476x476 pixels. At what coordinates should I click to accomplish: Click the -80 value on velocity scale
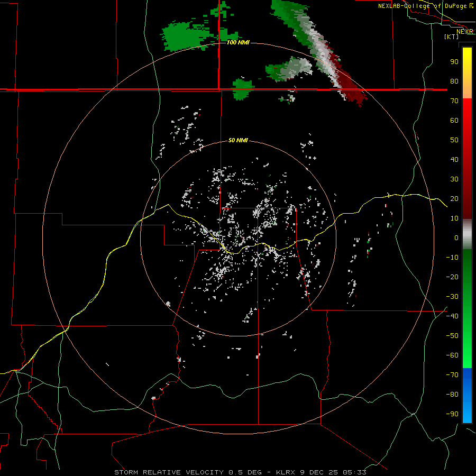452,395
